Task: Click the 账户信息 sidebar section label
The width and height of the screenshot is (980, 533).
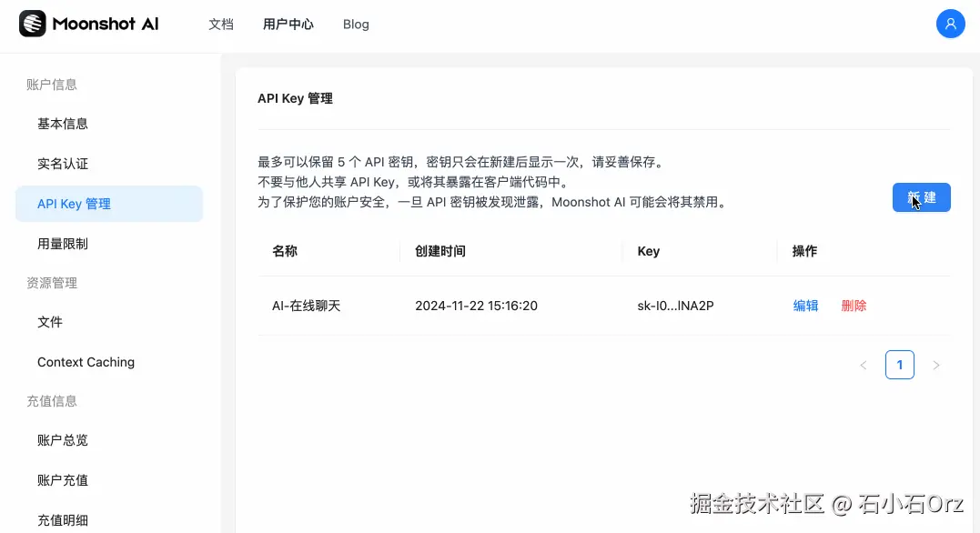Action: point(51,85)
